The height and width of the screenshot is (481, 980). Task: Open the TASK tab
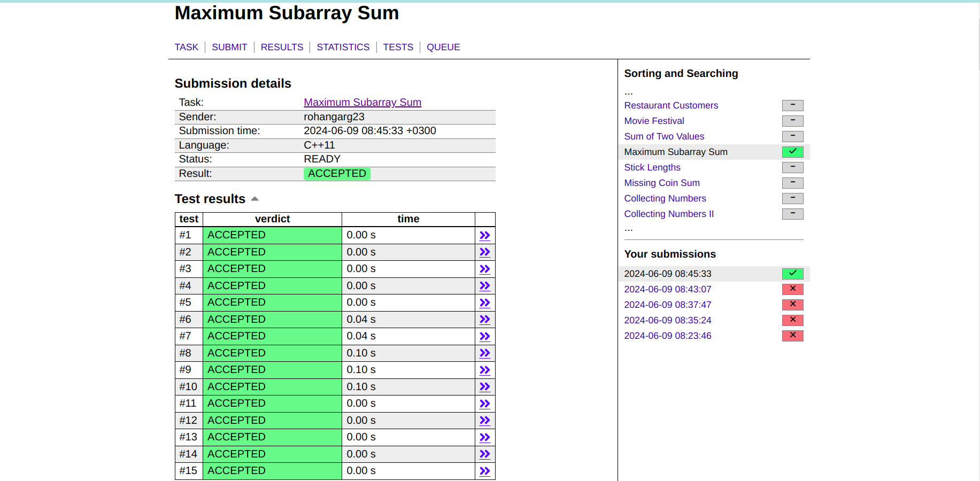click(186, 47)
